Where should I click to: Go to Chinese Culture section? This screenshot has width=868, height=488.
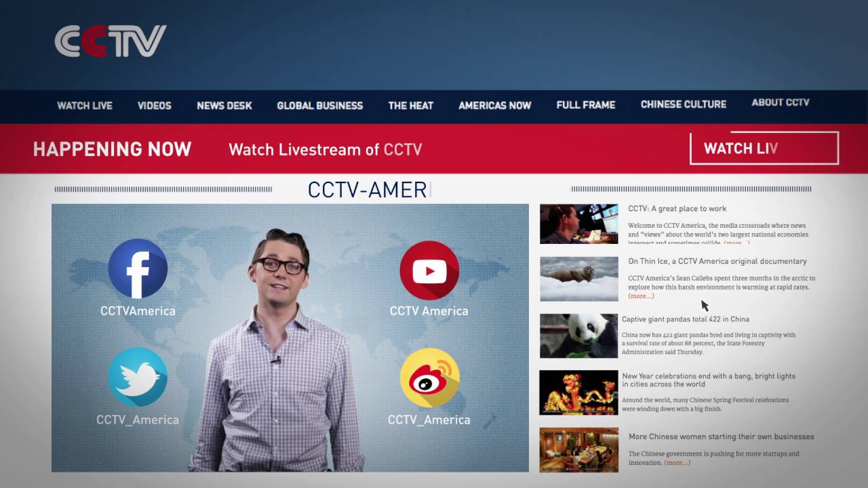coord(684,104)
